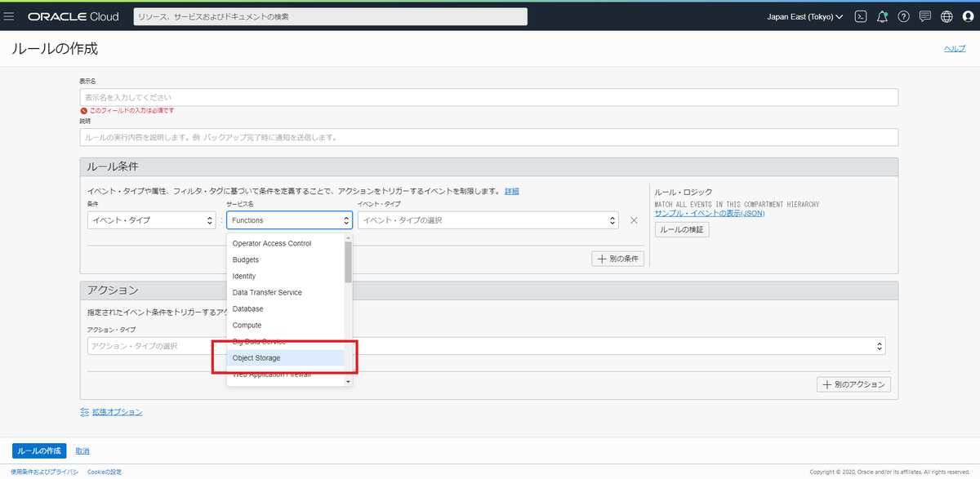Open the hamburger navigation menu

pos(9,16)
